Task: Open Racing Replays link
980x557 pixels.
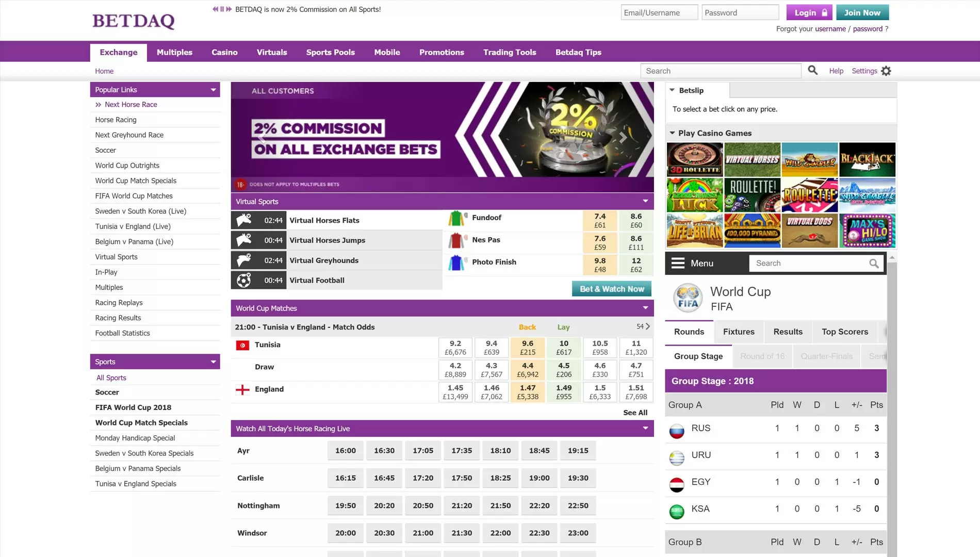Action: [x=119, y=303]
